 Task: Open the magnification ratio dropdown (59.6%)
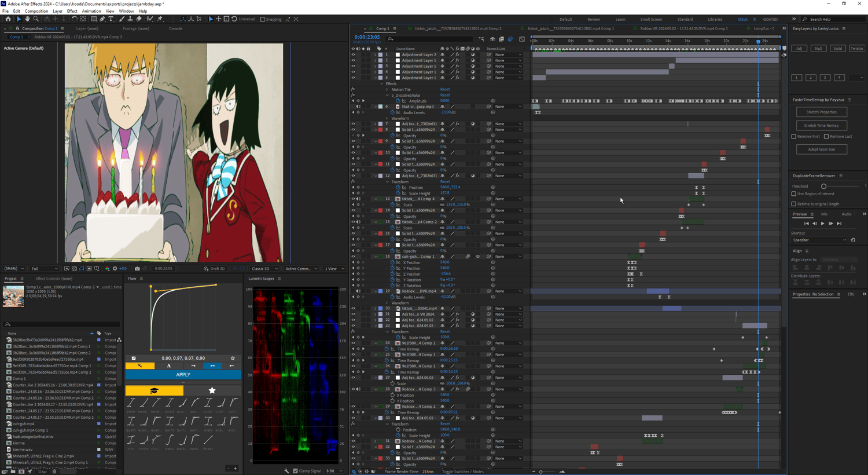(x=14, y=269)
